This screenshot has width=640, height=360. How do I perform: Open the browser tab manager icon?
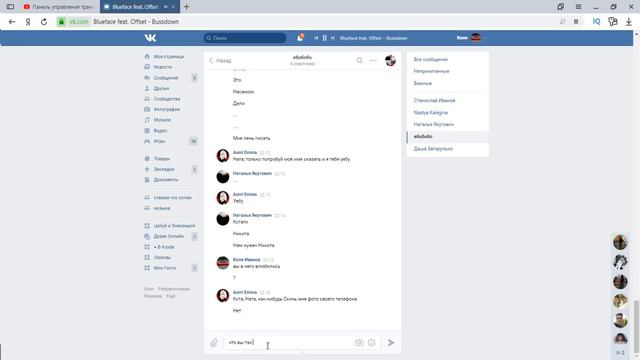point(560,7)
